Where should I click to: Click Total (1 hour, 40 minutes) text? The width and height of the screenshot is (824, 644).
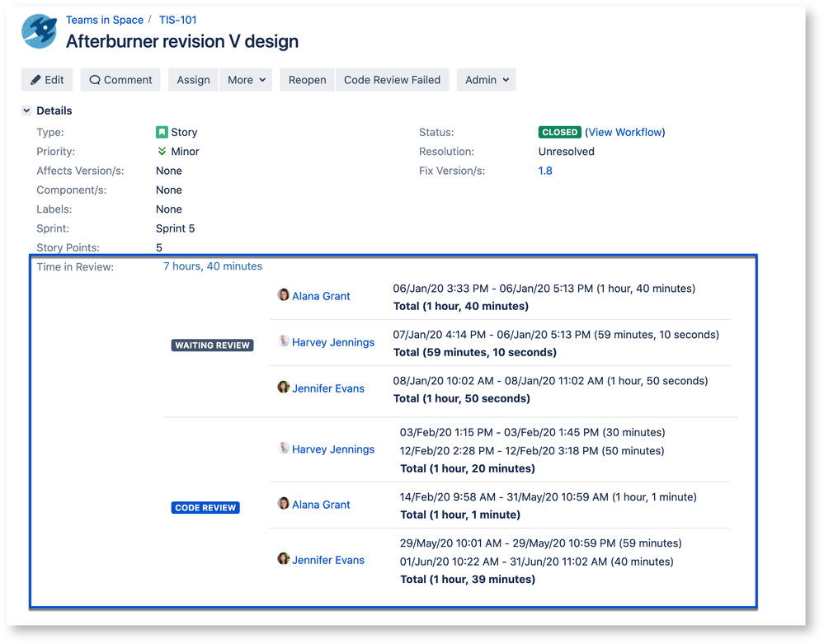point(461,306)
